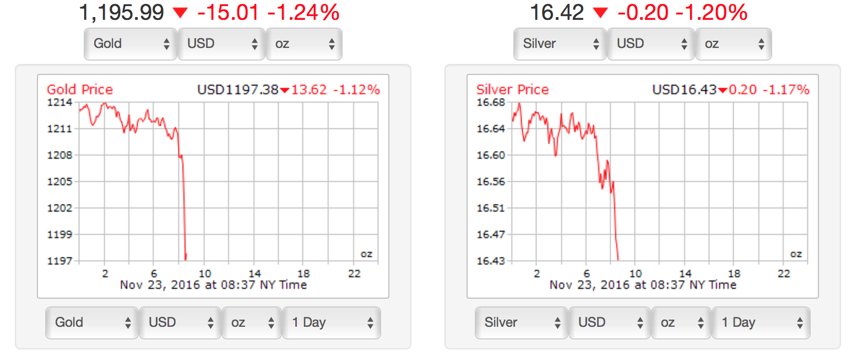Screen dimensions: 868x356
Task: Expand the oz unit dropdown above the gold chart
Action: (x=304, y=44)
